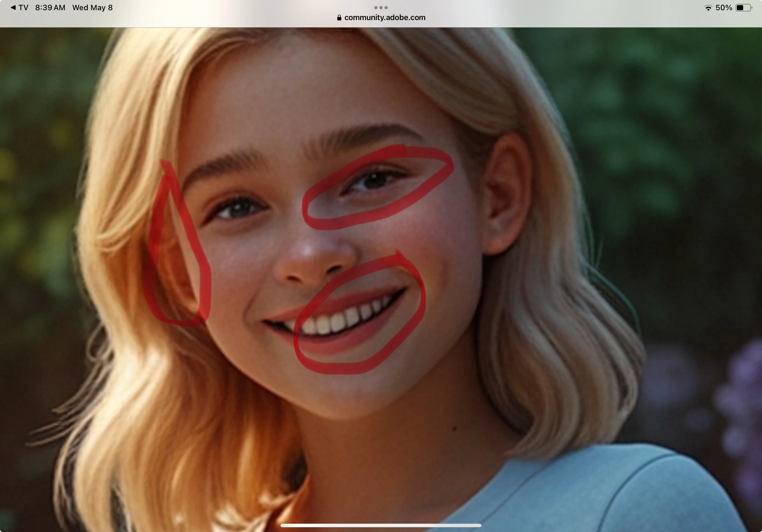Tap the battery level icon
Image resolution: width=762 pixels, height=532 pixels.
point(743,8)
